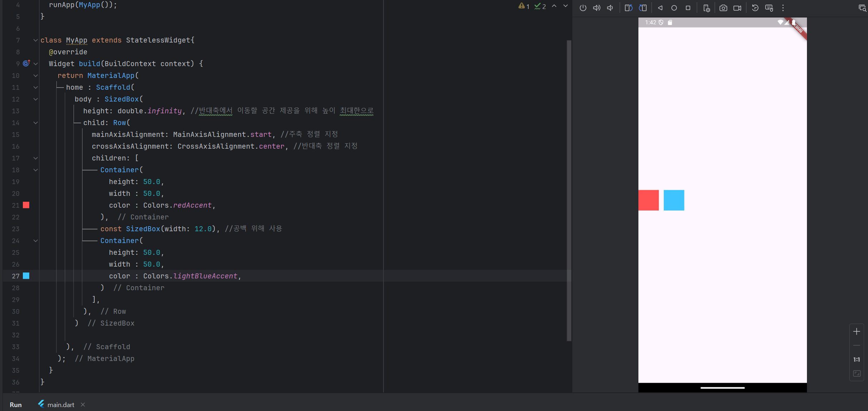Fold the second Container on line 24

(35, 241)
